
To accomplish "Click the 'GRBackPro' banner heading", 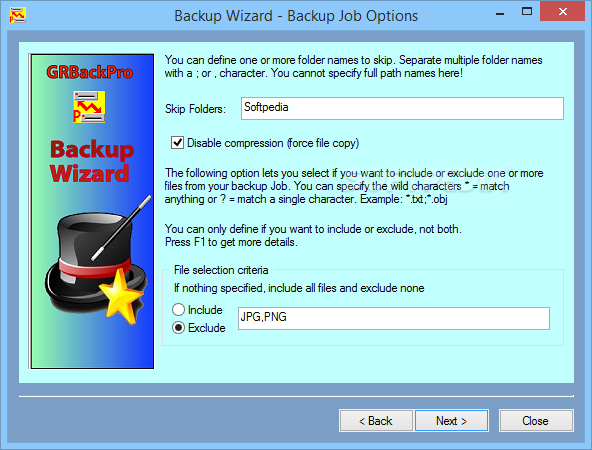I will point(90,72).
